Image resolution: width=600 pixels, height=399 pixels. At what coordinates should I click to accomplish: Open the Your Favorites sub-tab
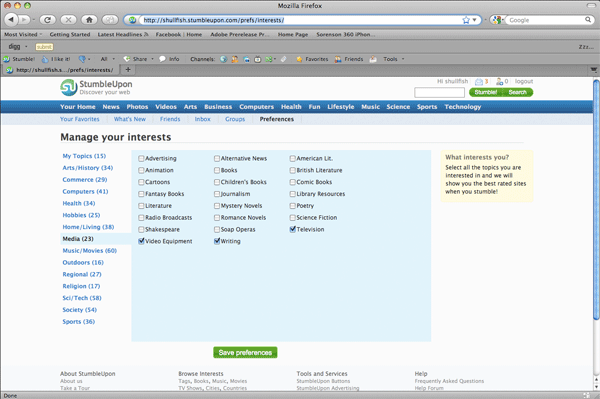80,119
